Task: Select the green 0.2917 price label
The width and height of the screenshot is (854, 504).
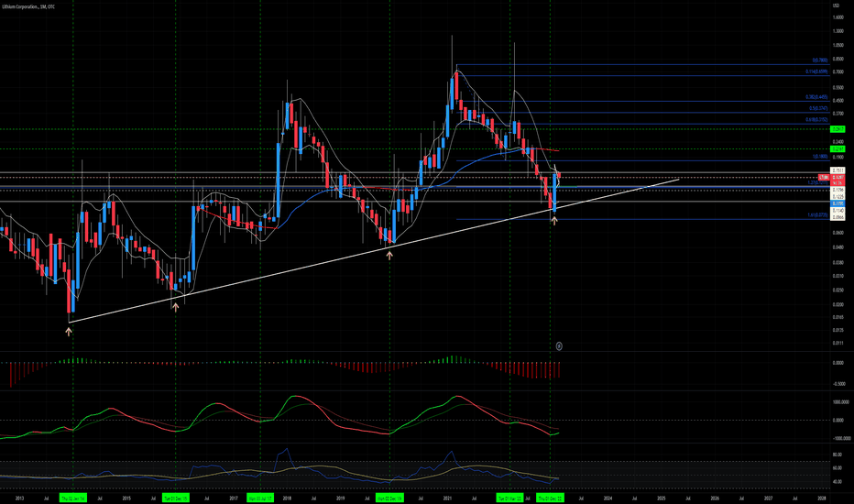Action: click(x=838, y=129)
